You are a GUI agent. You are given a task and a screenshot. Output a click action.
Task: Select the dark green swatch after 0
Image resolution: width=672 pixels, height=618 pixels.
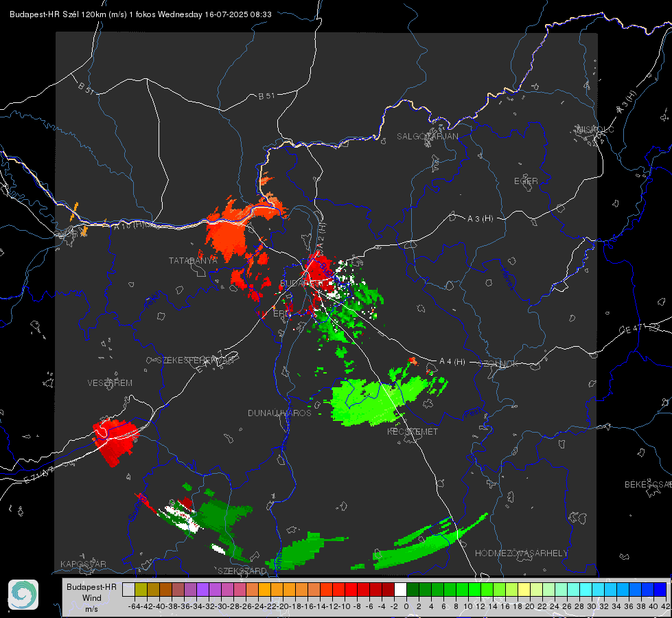[413, 590]
